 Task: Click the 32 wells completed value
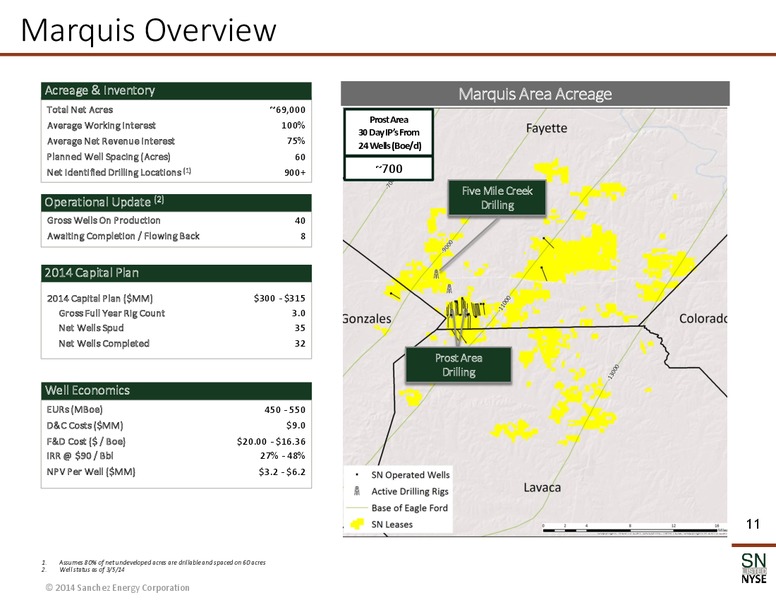[x=300, y=344]
